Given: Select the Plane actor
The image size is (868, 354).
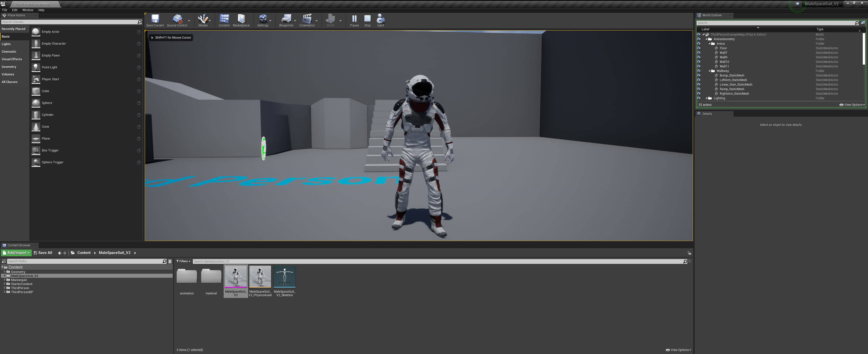Looking at the screenshot, I should [x=86, y=139].
